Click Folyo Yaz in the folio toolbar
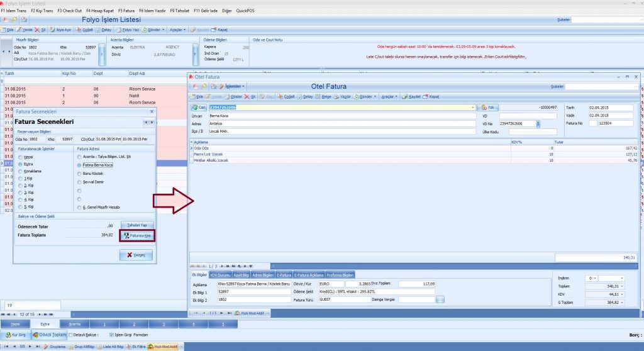The image size is (644, 351). [128, 30]
